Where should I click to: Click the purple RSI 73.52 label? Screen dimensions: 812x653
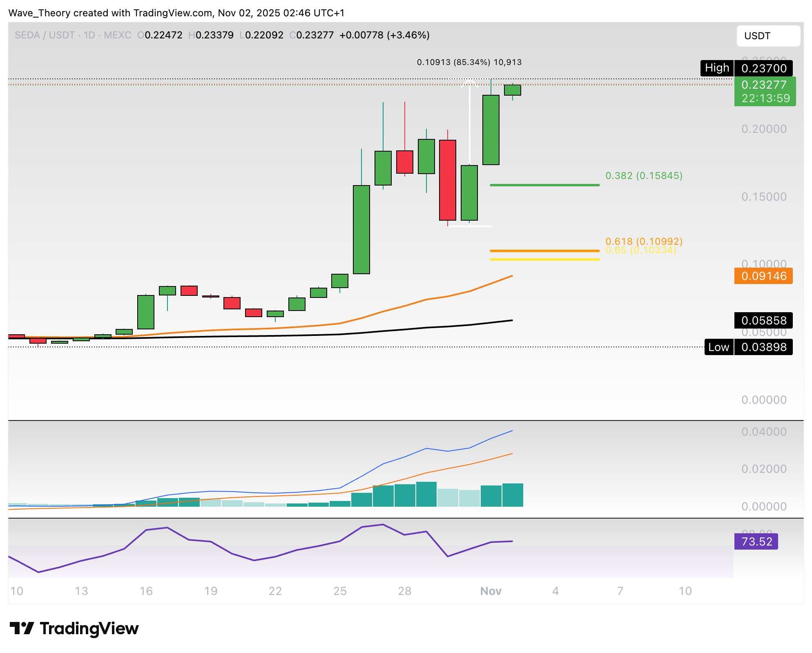tap(756, 541)
